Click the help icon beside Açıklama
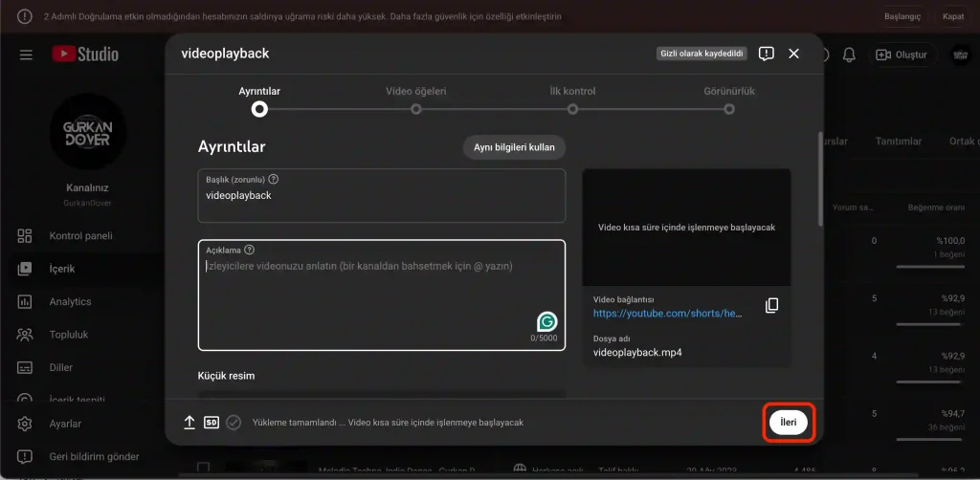Image resolution: width=980 pixels, height=480 pixels. tap(250, 250)
